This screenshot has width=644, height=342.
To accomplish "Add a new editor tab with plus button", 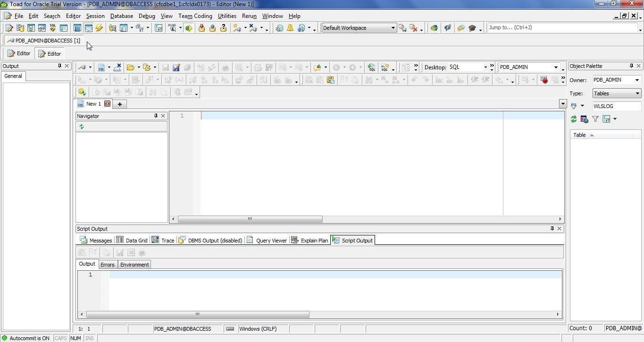I will 120,104.
